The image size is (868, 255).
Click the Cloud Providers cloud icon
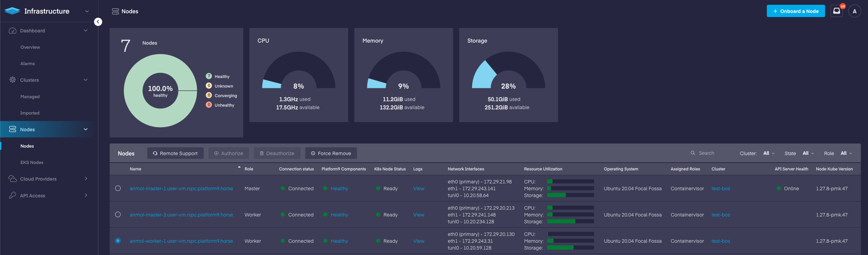point(12,179)
